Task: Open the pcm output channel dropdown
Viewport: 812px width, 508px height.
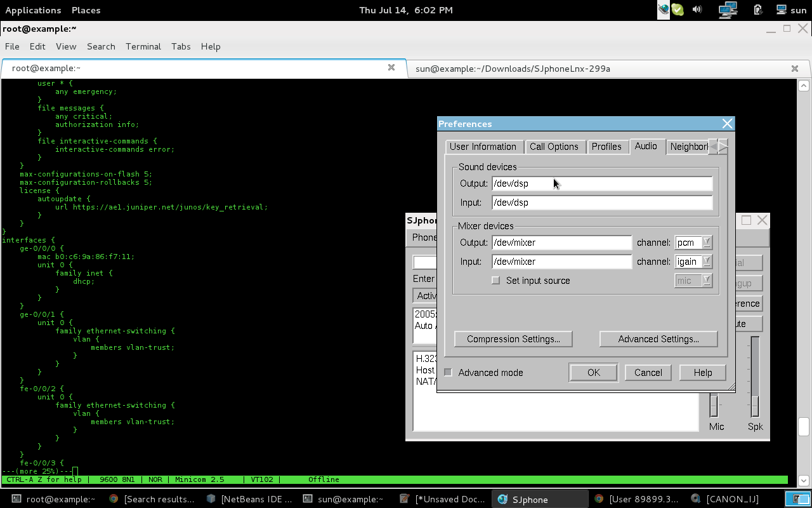Action: (x=706, y=242)
